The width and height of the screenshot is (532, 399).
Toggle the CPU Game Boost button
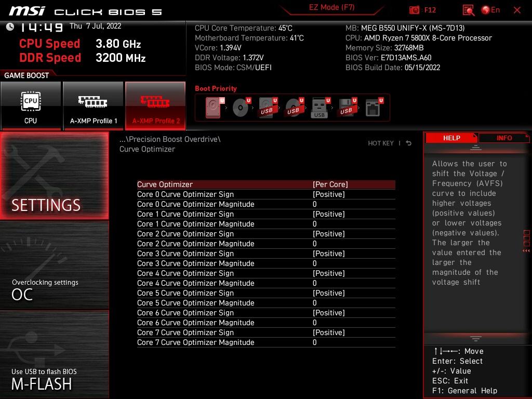31,106
